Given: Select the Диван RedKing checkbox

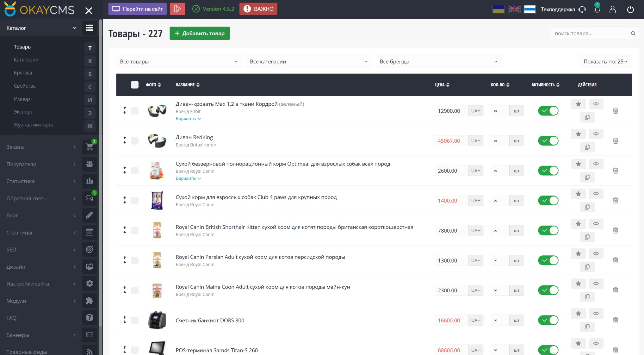Looking at the screenshot, I should tap(135, 140).
